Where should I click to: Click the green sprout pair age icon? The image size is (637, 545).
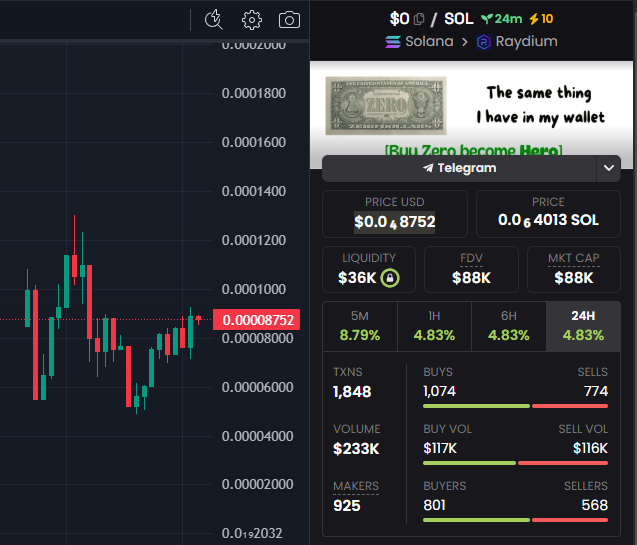point(487,19)
